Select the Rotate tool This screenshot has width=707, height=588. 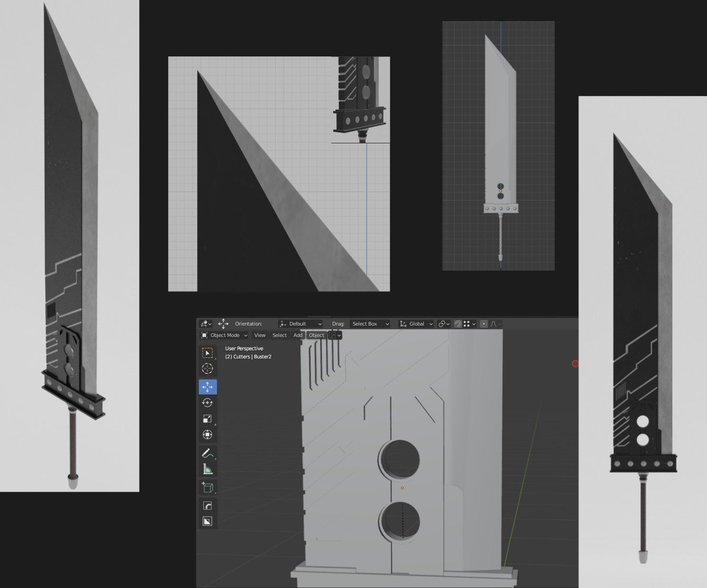207,403
